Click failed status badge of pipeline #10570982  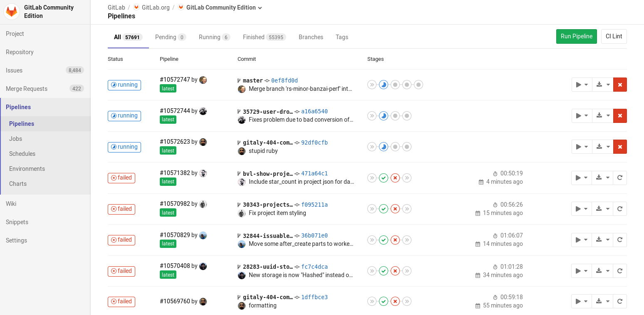121,209
